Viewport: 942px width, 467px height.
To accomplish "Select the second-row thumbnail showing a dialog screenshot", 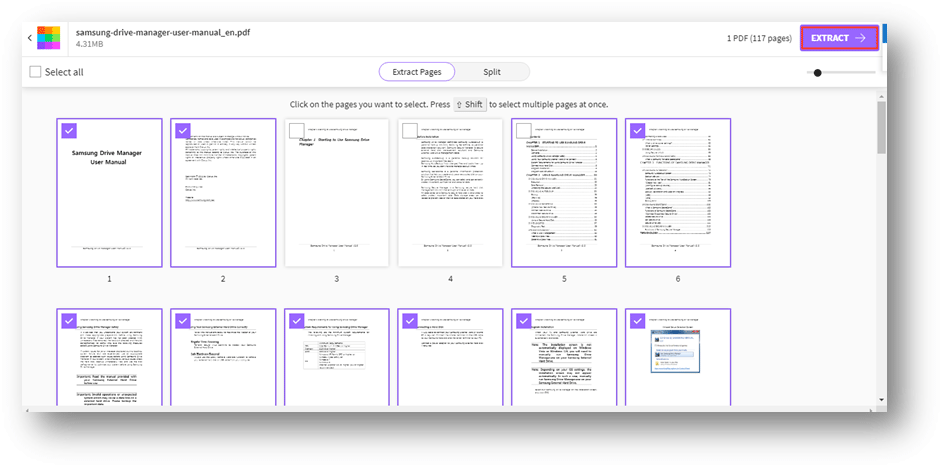I will click(678, 358).
